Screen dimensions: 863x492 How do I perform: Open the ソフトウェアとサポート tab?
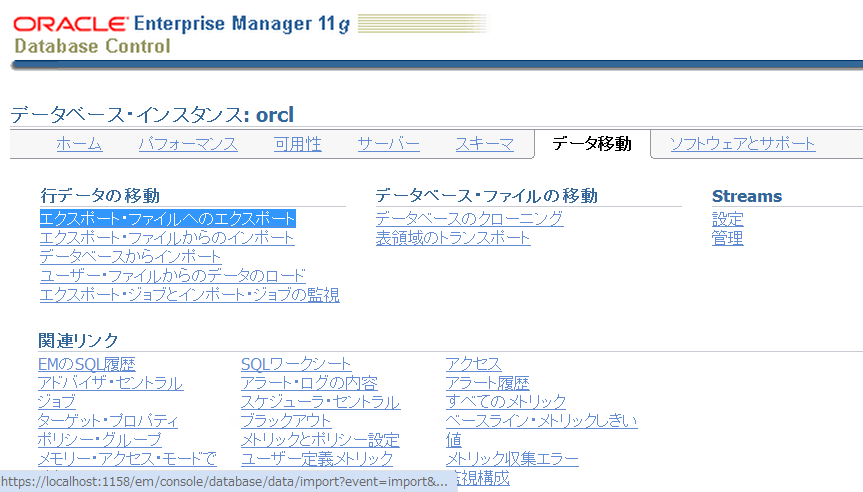tap(742, 144)
